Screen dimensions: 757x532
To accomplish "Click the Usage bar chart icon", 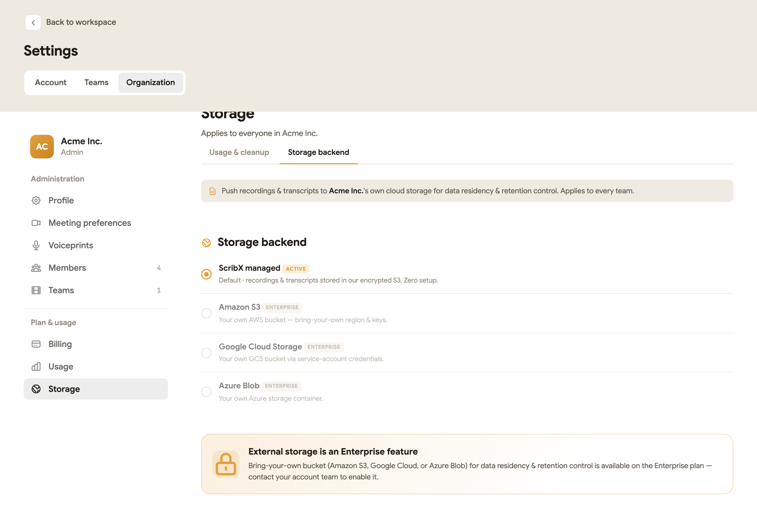I will (x=36, y=366).
